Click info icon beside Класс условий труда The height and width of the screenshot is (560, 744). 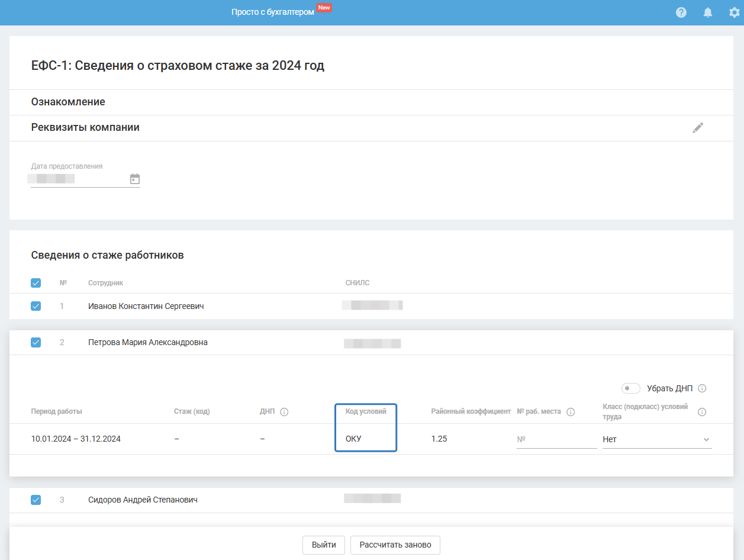pyautogui.click(x=702, y=412)
